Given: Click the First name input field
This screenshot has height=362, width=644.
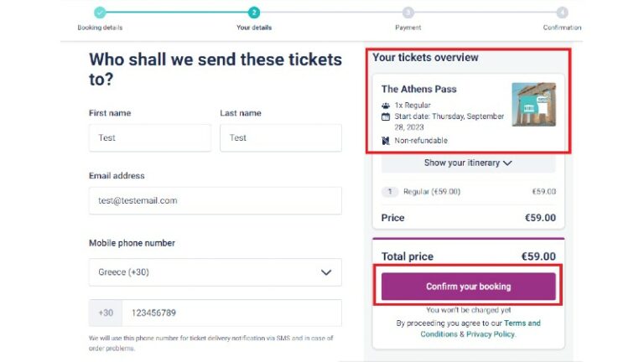Looking at the screenshot, I should (x=150, y=137).
